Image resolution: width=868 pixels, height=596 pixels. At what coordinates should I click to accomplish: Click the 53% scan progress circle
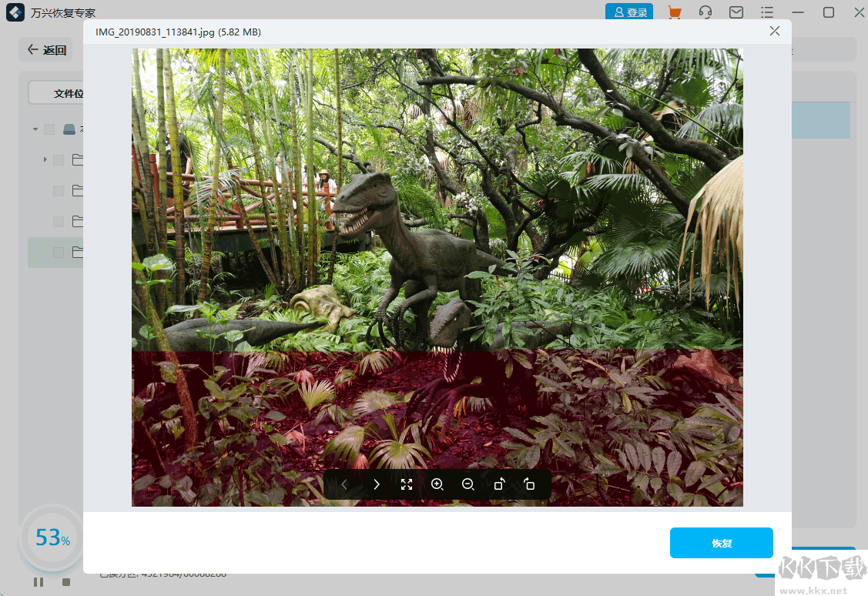tap(52, 537)
